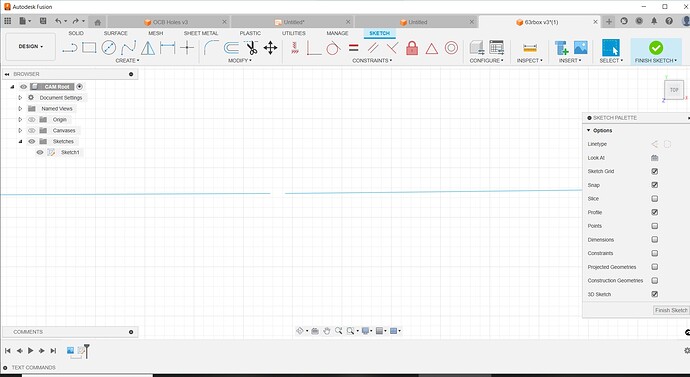Collapse the Options section in Sketch Palette
The image size is (690, 377).
[x=589, y=131]
